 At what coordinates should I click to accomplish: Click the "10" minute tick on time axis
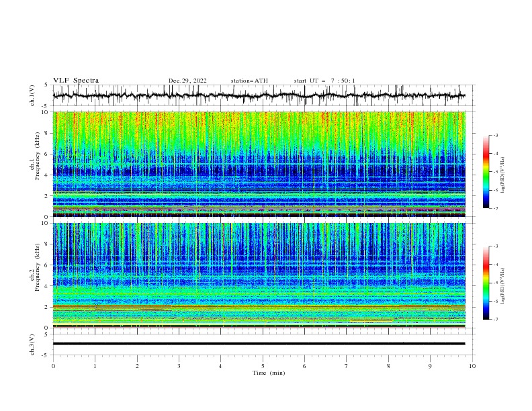pyautogui.click(x=472, y=366)
